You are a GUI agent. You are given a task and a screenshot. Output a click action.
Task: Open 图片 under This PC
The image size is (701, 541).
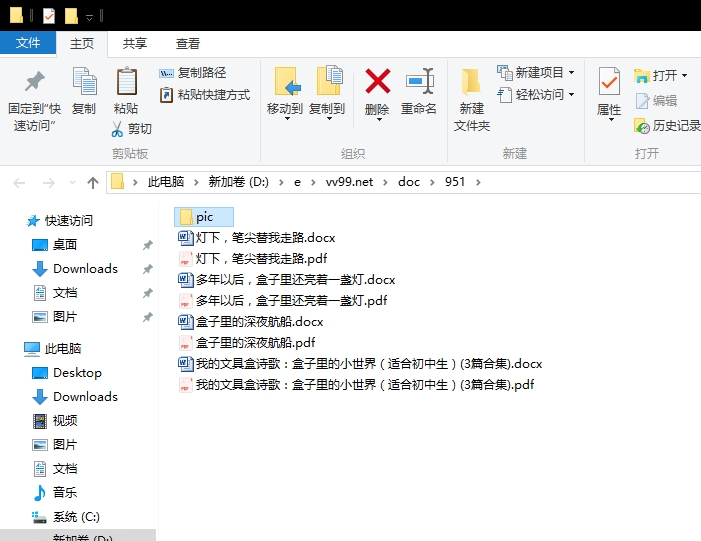[55, 445]
